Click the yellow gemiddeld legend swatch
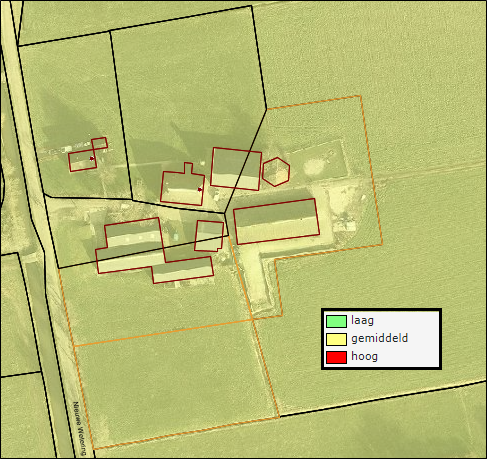The width and height of the screenshot is (487, 459). click(x=336, y=339)
